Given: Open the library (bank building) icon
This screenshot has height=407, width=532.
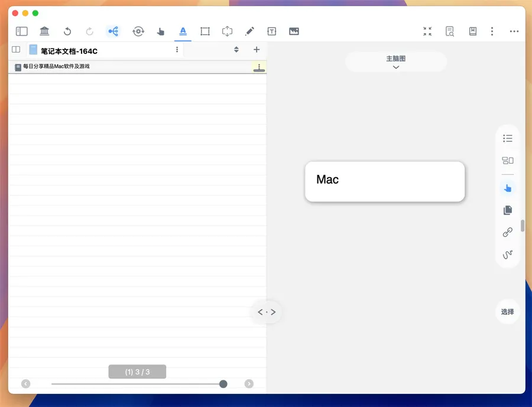Looking at the screenshot, I should [x=44, y=31].
